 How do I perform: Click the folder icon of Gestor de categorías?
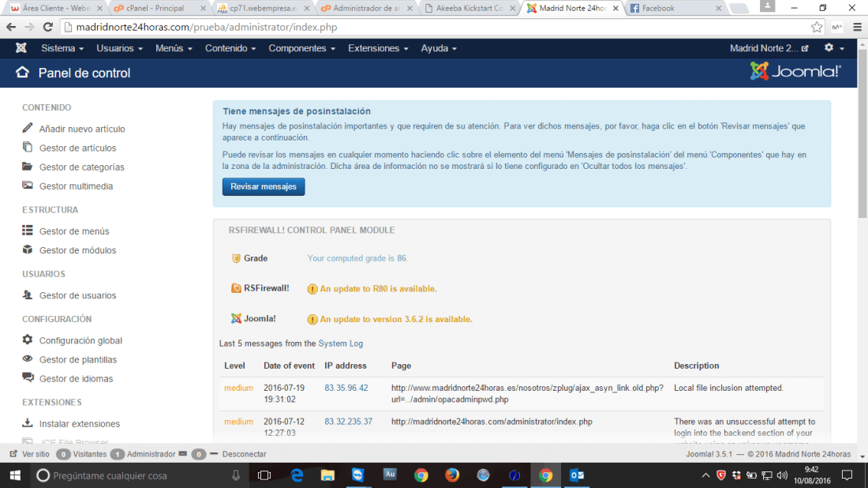tap(27, 166)
